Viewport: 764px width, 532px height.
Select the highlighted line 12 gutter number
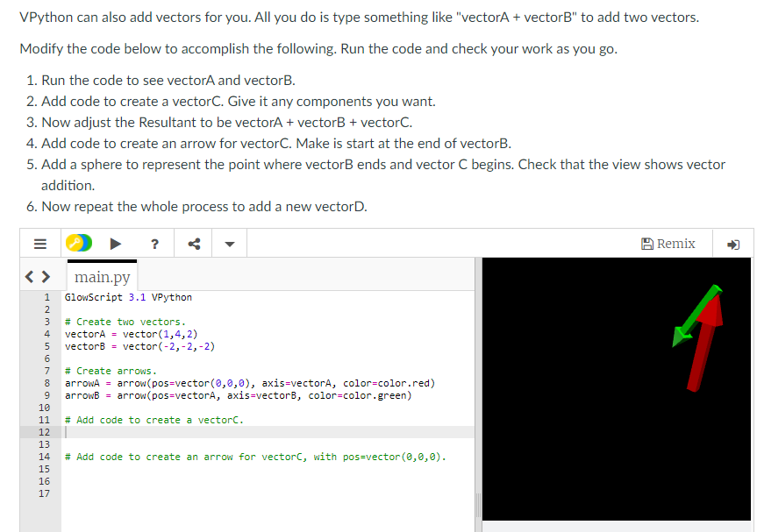45,431
